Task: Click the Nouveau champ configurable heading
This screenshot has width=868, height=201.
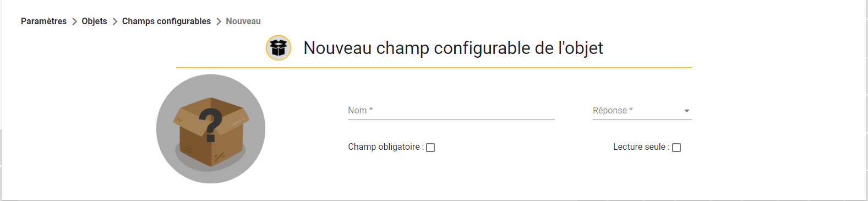Action: [x=453, y=48]
